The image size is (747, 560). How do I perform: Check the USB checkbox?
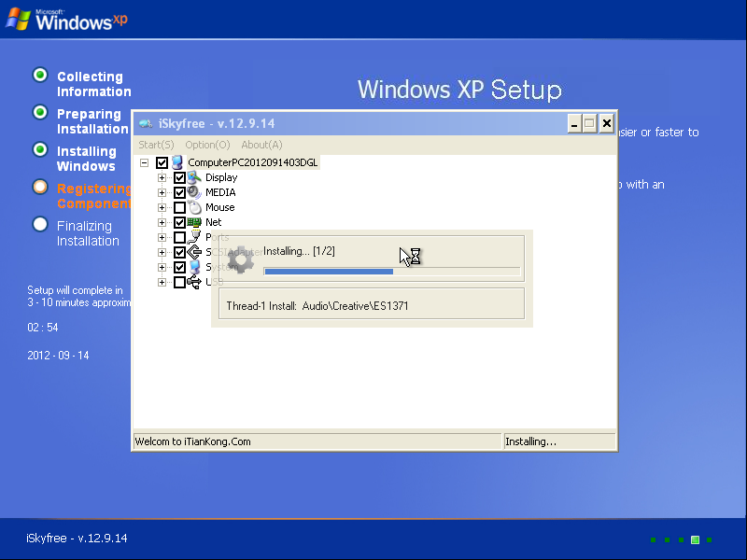[179, 283]
